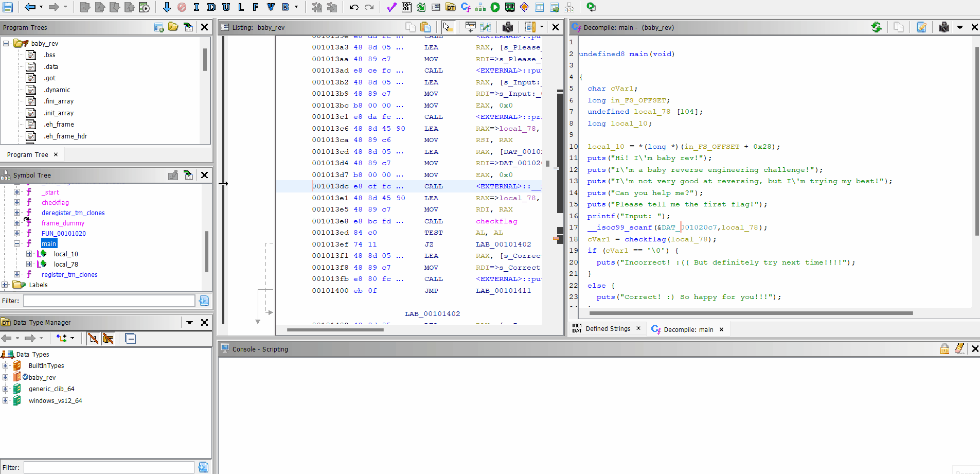Take a snapshot with the Listing camera icon

(x=508, y=27)
